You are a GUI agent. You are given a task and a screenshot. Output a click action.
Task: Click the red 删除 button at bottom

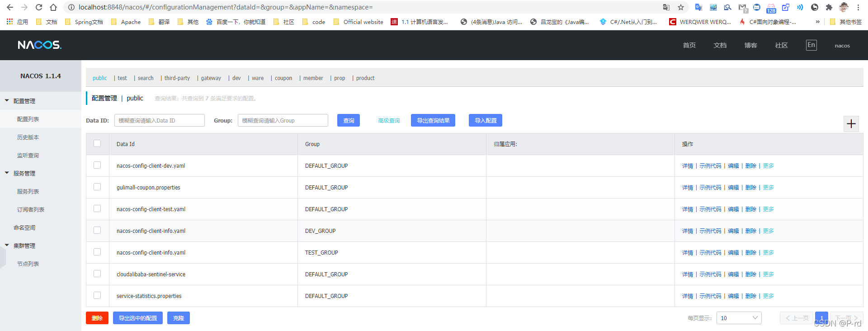tap(97, 318)
